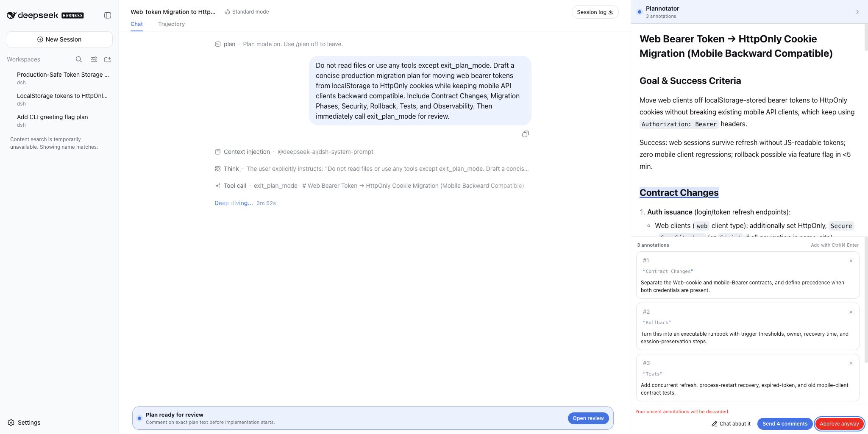Viewport: 868px width, 434px height.
Task: Remove annotation #2 Rollback
Action: pyautogui.click(x=851, y=312)
